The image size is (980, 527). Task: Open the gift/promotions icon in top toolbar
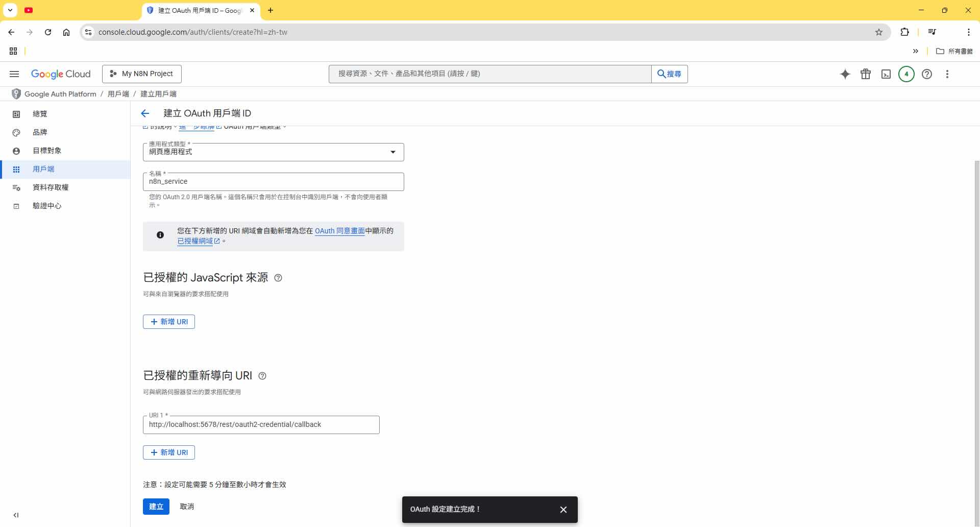pyautogui.click(x=866, y=74)
